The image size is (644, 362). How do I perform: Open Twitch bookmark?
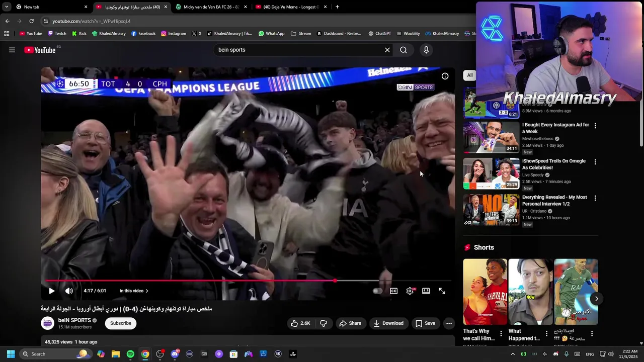(57, 34)
